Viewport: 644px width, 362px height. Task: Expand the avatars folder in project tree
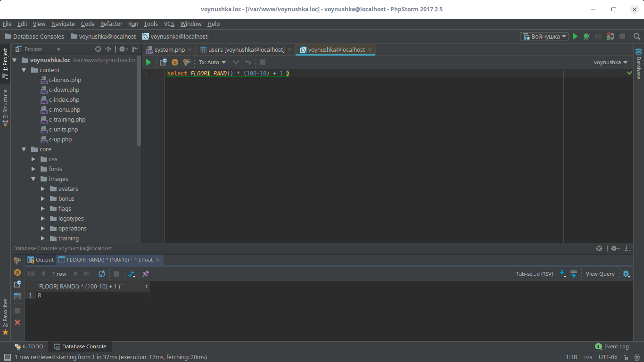(43, 189)
